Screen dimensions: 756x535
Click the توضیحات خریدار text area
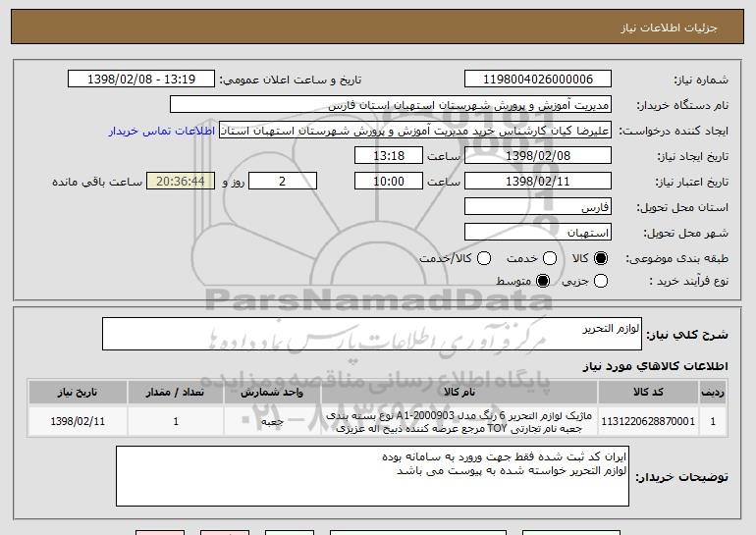[372, 476]
